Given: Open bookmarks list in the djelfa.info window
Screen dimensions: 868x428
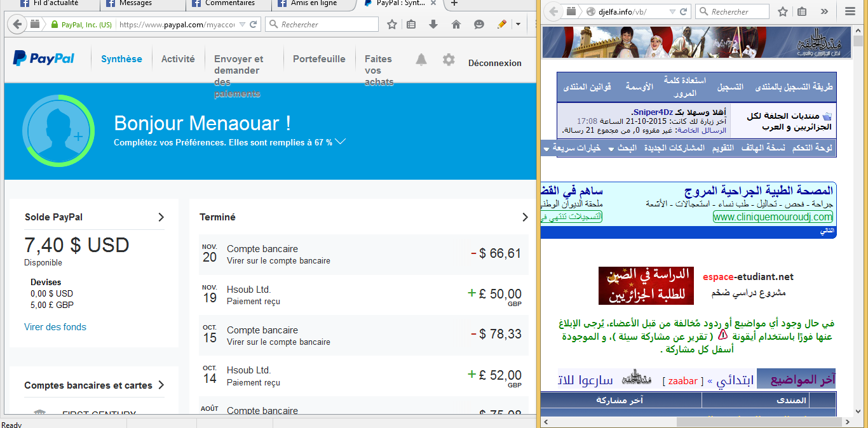Looking at the screenshot, I should click(803, 11).
